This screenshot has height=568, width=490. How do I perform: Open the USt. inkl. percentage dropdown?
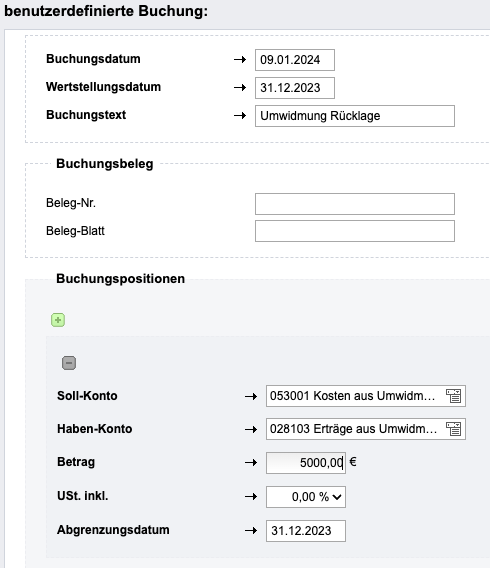(x=306, y=497)
